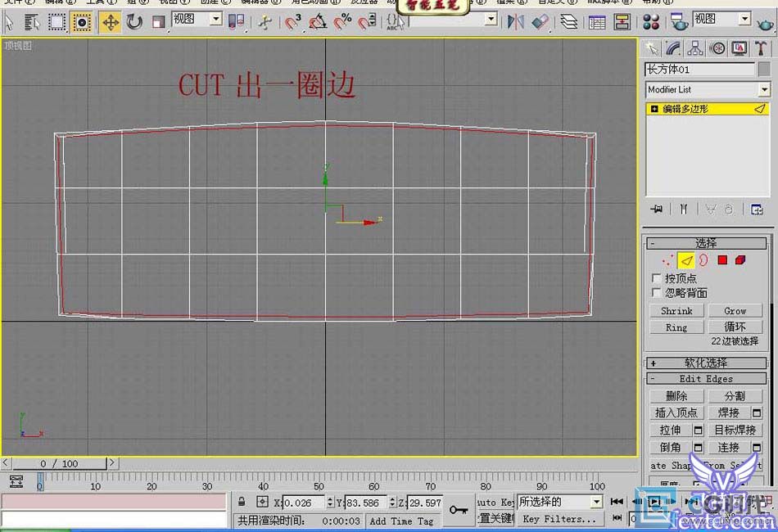778x532 pixels.
Task: Expand the 编辑多边形 modifier stack entry
Action: point(654,109)
